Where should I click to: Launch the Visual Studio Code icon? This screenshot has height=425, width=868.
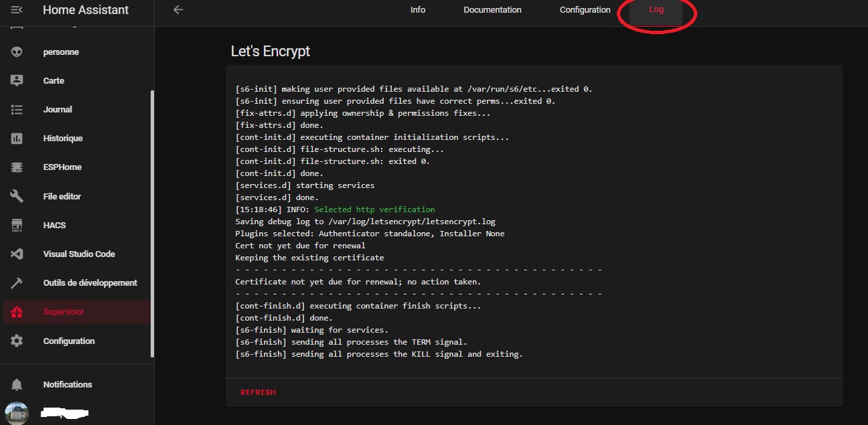(17, 254)
